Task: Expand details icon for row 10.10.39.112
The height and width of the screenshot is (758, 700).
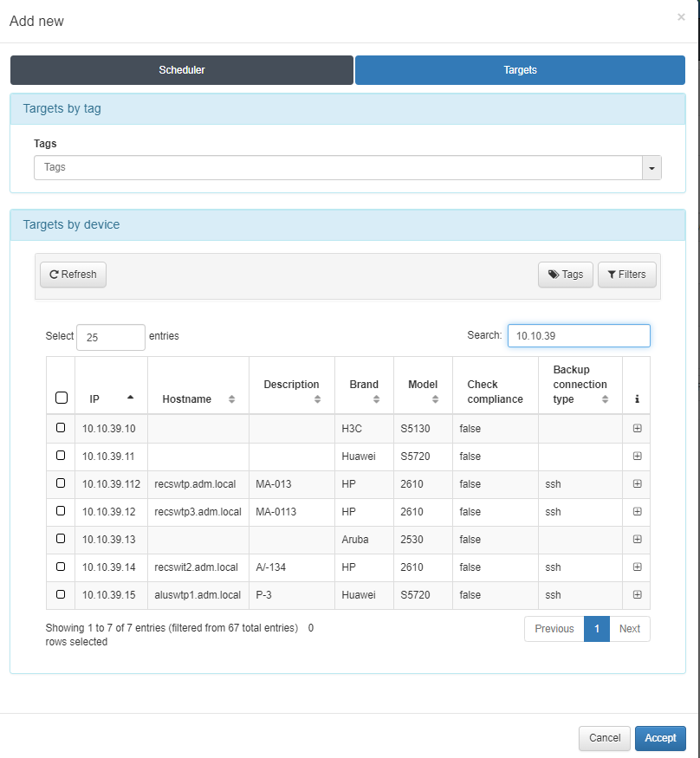Action: [x=637, y=483]
